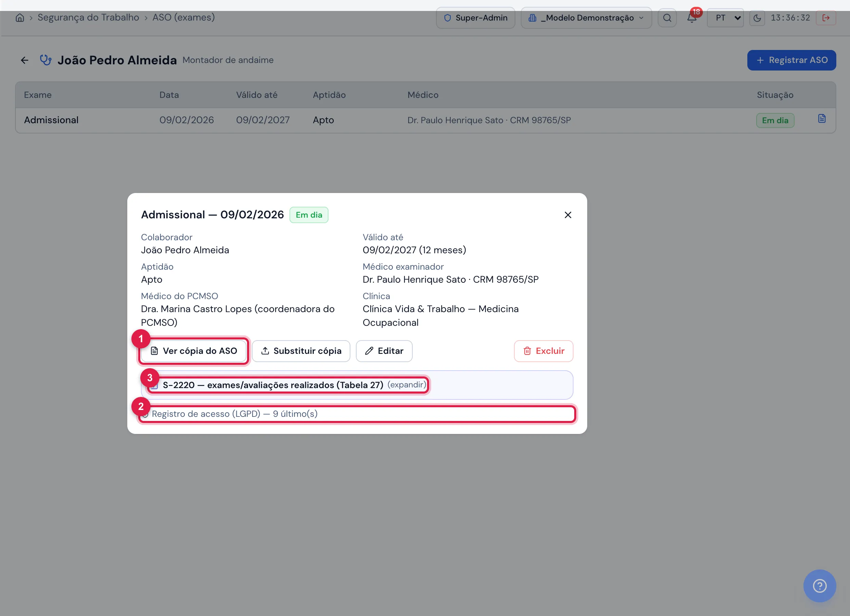The height and width of the screenshot is (616, 850).
Task: Click the logout icon
Action: tap(826, 17)
